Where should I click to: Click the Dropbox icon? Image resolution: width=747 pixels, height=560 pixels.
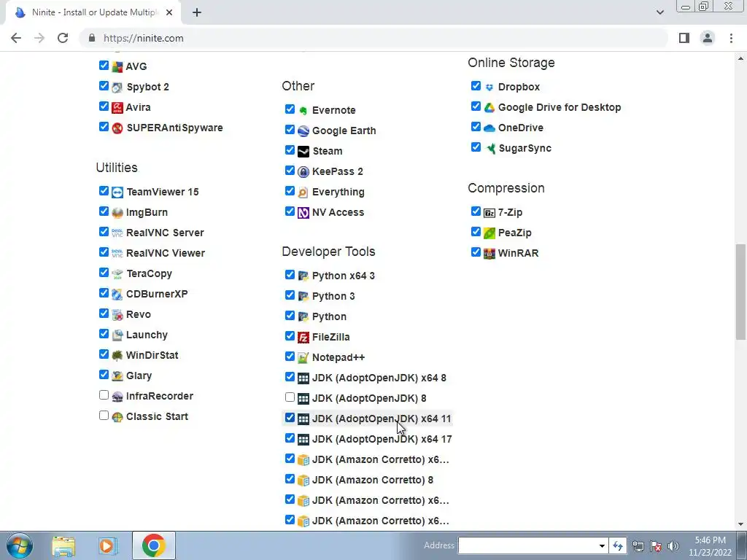[489, 87]
